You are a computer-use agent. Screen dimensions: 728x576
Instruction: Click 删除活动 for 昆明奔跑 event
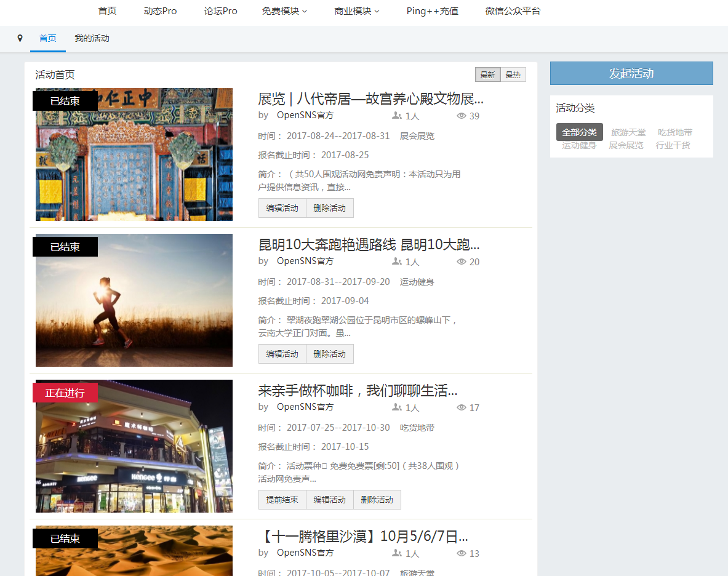click(330, 354)
